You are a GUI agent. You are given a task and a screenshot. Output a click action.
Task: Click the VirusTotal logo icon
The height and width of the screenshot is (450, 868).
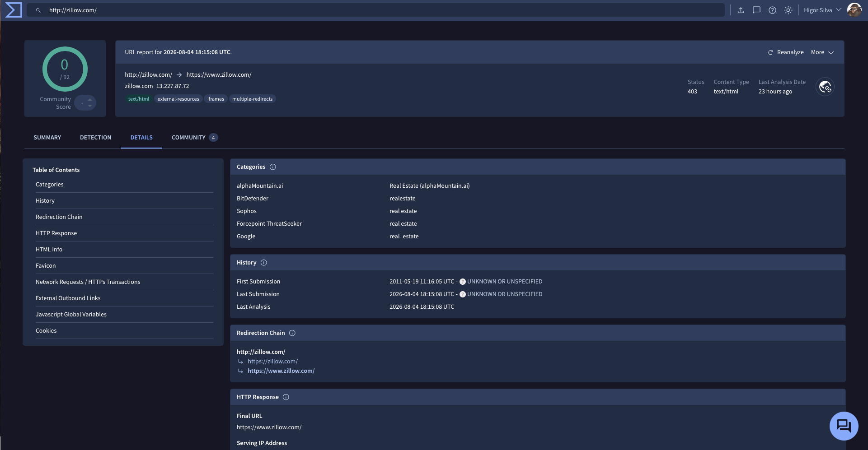[14, 10]
